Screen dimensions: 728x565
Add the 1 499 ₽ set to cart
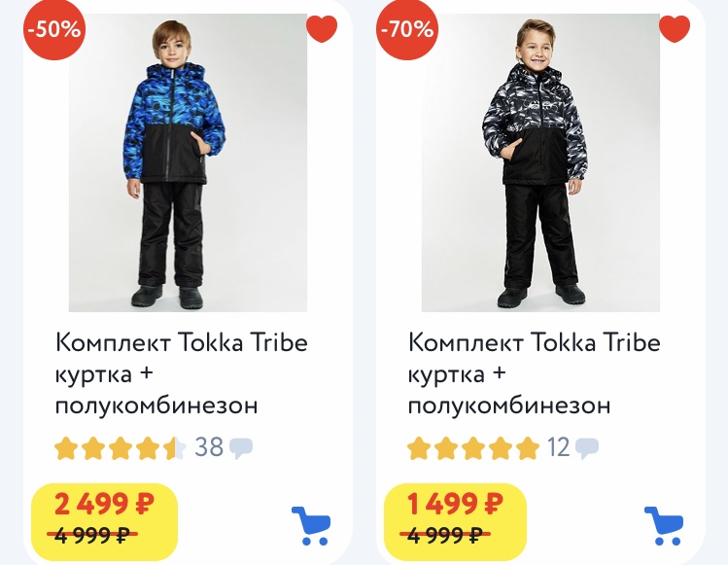(x=663, y=525)
